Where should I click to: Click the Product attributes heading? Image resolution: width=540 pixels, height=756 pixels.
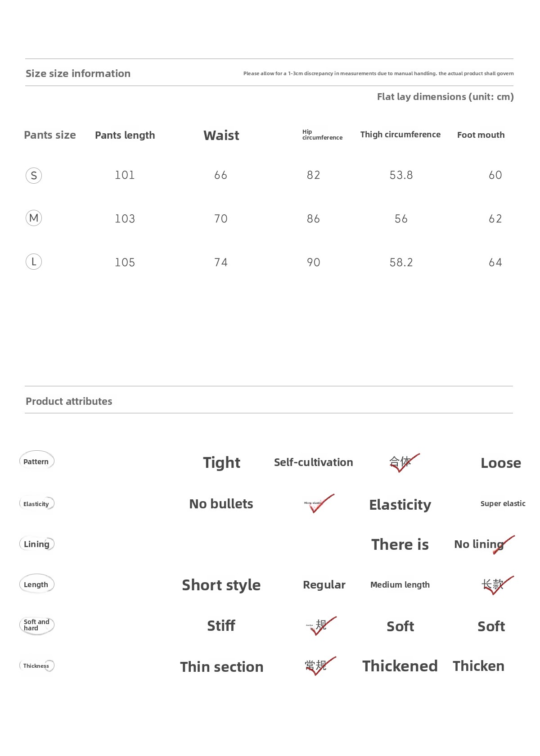click(x=69, y=401)
